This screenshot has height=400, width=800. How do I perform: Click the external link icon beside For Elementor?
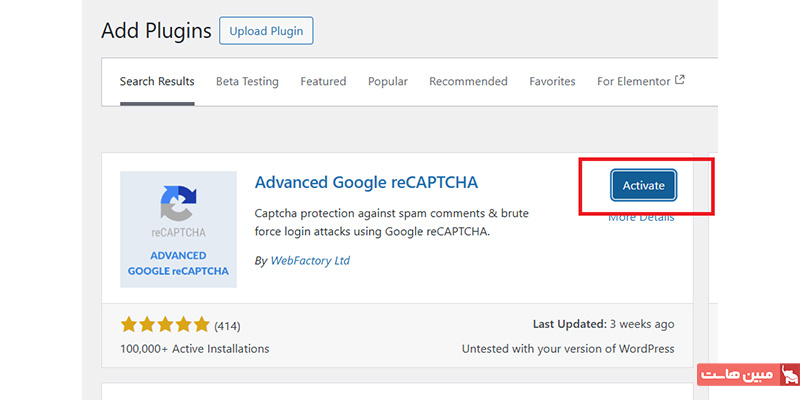(680, 80)
